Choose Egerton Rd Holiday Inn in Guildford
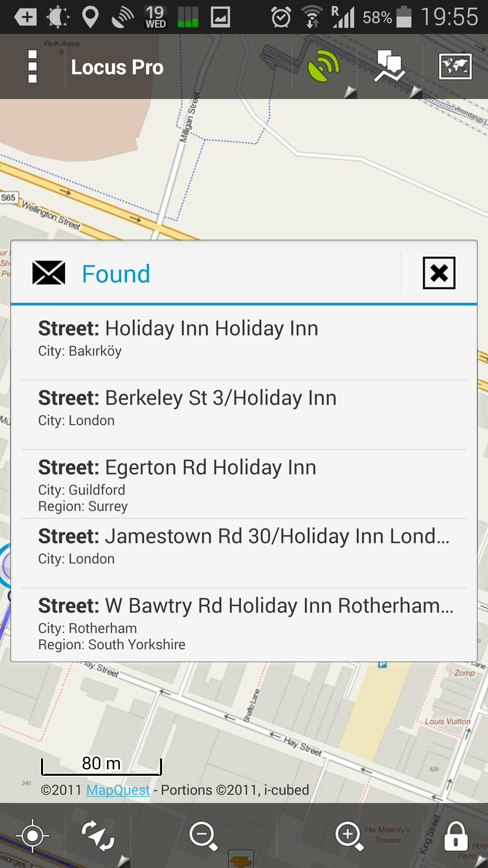Screen dimensions: 488x868 (244, 483)
